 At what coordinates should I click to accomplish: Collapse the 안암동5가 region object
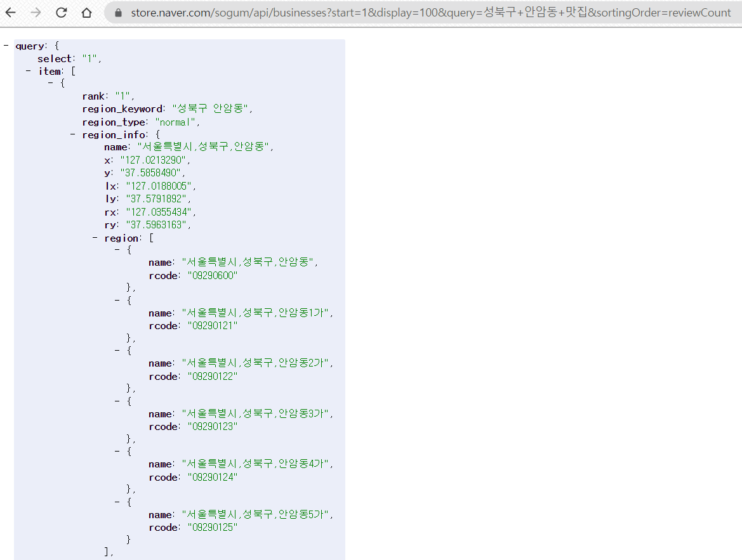click(x=117, y=501)
